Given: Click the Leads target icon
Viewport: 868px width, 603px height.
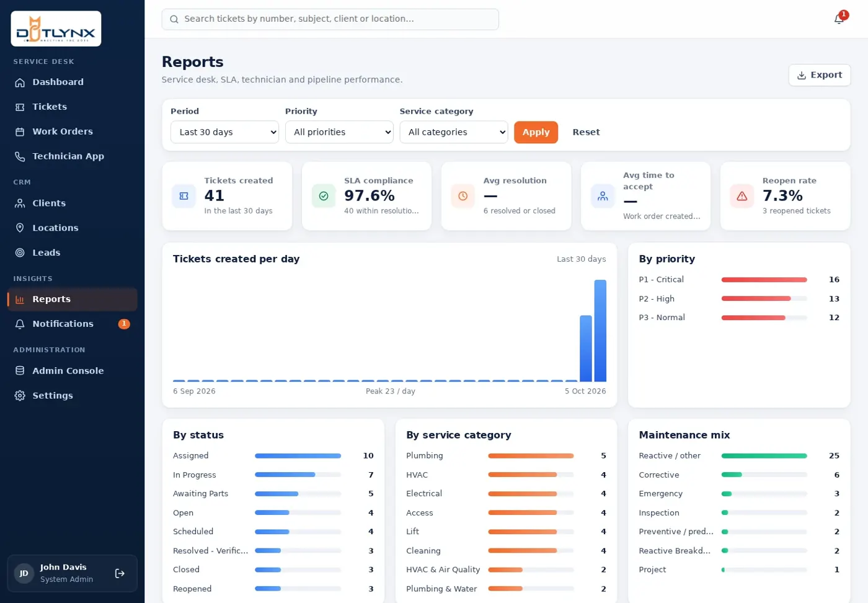Looking at the screenshot, I should tap(20, 253).
